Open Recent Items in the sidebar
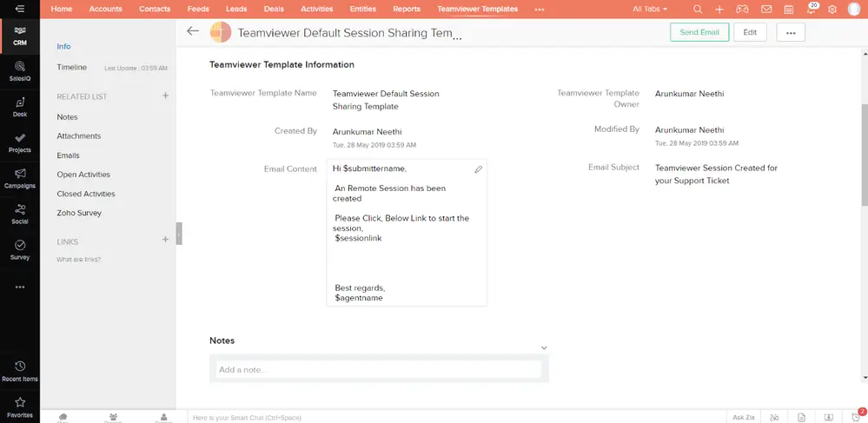 (x=20, y=372)
